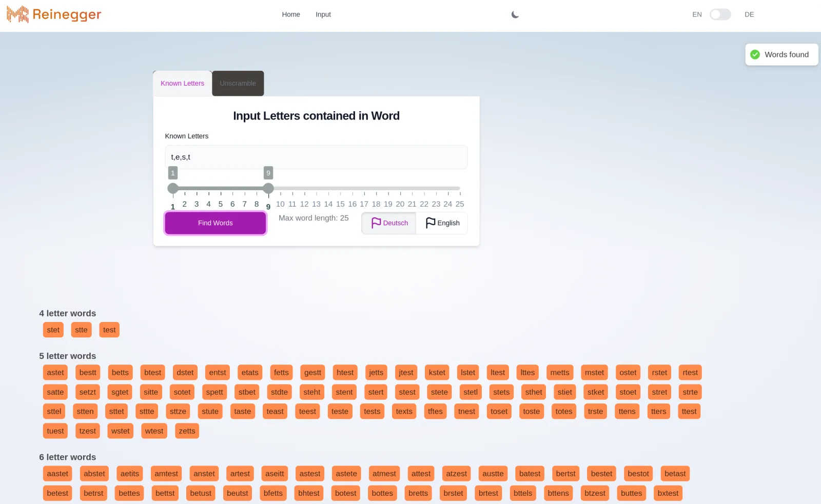Click the flag icon beside Deutsch
This screenshot has height=504, width=821.
[376, 223]
